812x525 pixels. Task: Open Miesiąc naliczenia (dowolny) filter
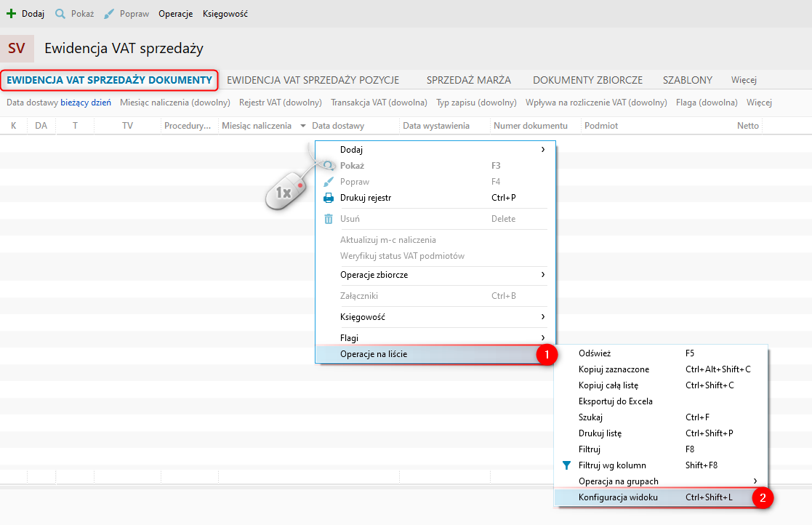175,103
